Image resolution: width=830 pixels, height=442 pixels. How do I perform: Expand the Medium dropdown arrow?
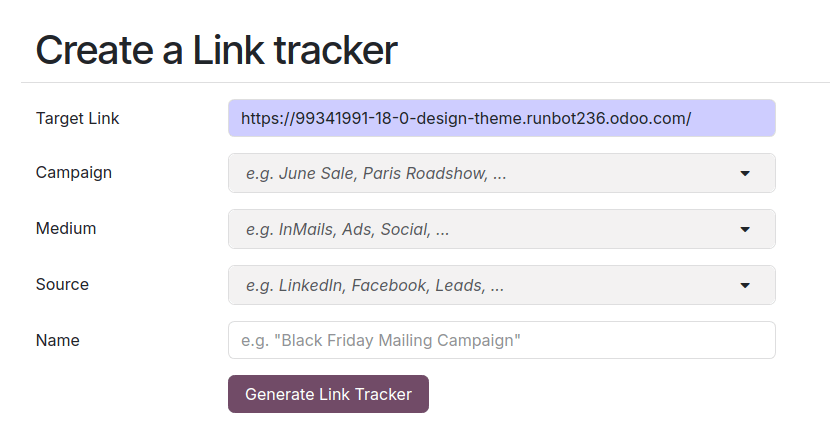point(745,229)
